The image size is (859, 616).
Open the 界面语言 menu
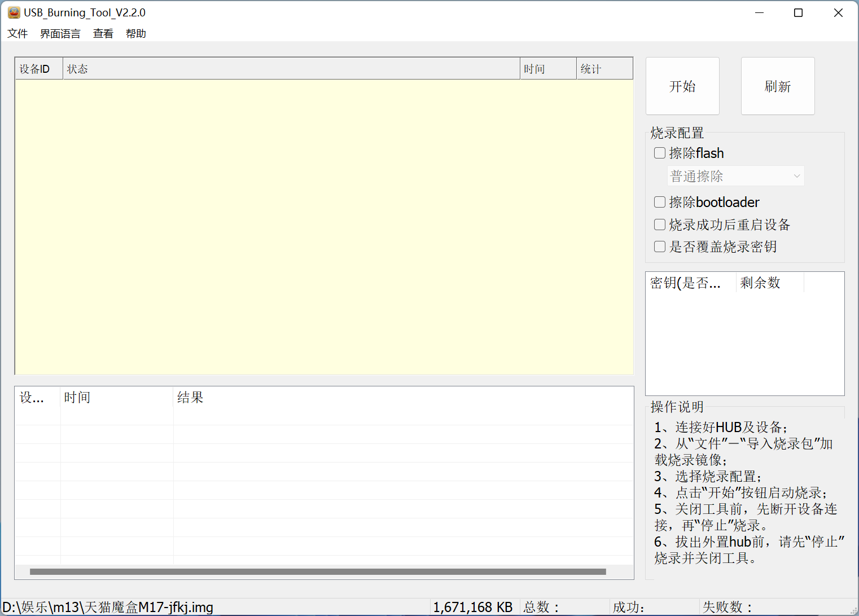tap(60, 34)
